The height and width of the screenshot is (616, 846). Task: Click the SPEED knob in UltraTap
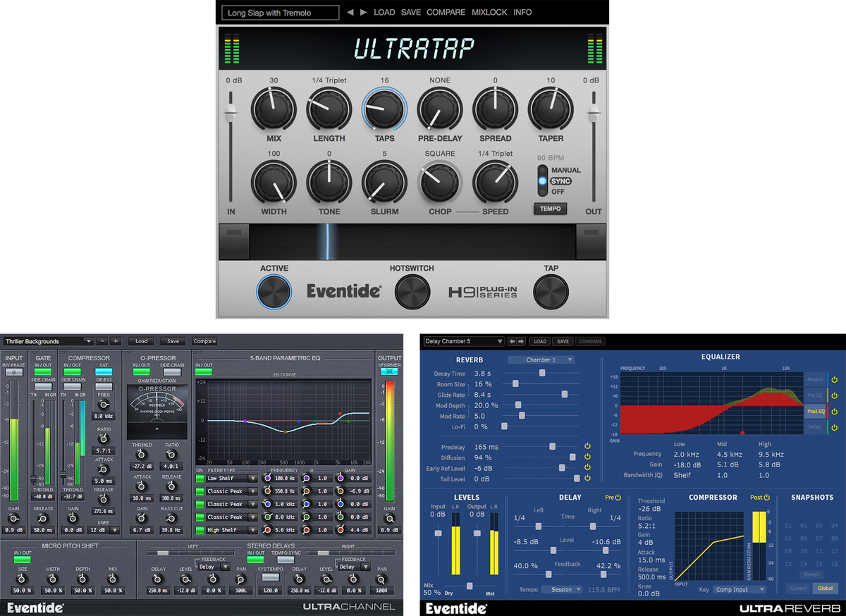pyautogui.click(x=496, y=183)
